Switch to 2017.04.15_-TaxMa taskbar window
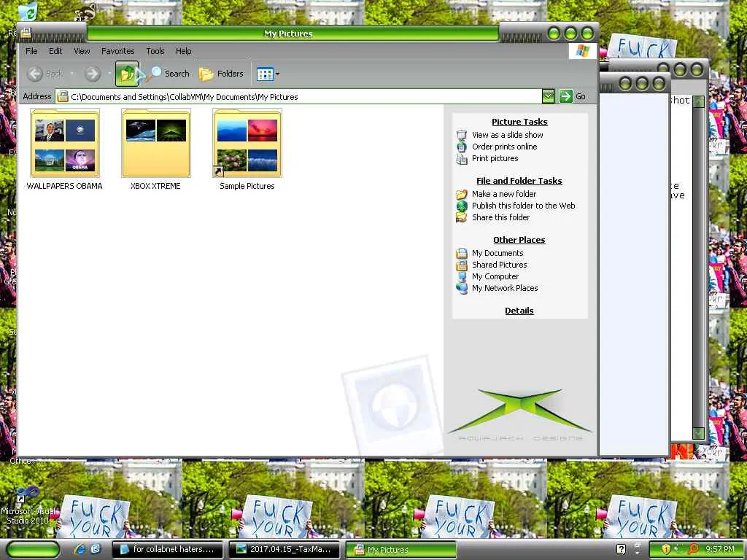Viewport: 747px width, 560px height. 285,550
